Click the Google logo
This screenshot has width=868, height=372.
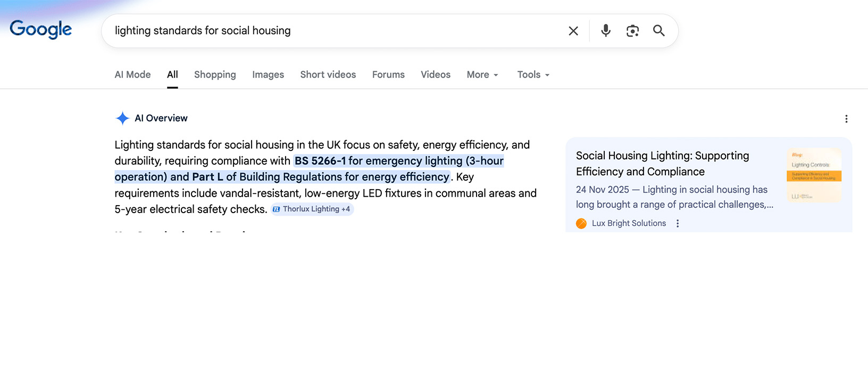41,30
